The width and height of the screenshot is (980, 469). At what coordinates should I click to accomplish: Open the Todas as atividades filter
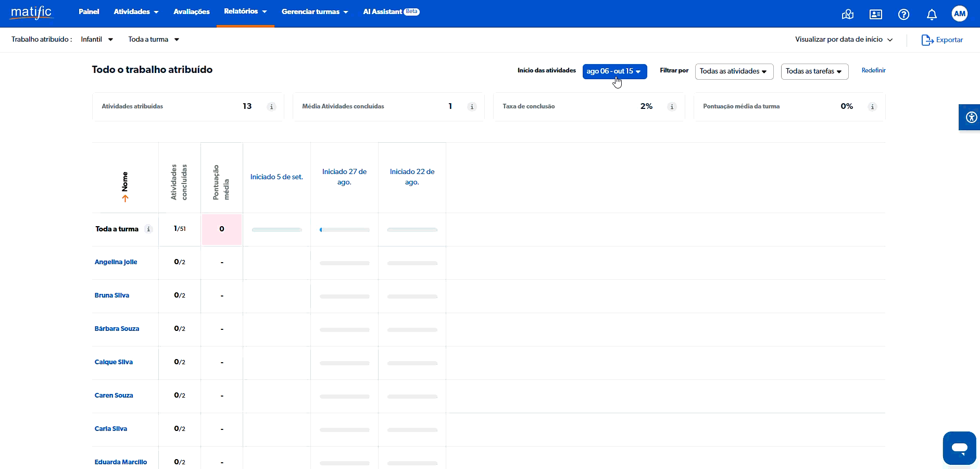point(734,71)
